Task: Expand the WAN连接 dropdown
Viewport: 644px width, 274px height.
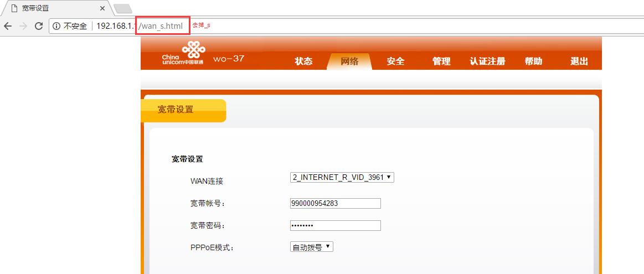Action: click(342, 177)
